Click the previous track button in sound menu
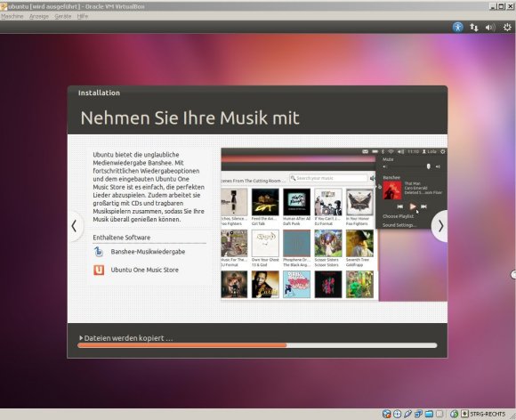 click(400, 206)
